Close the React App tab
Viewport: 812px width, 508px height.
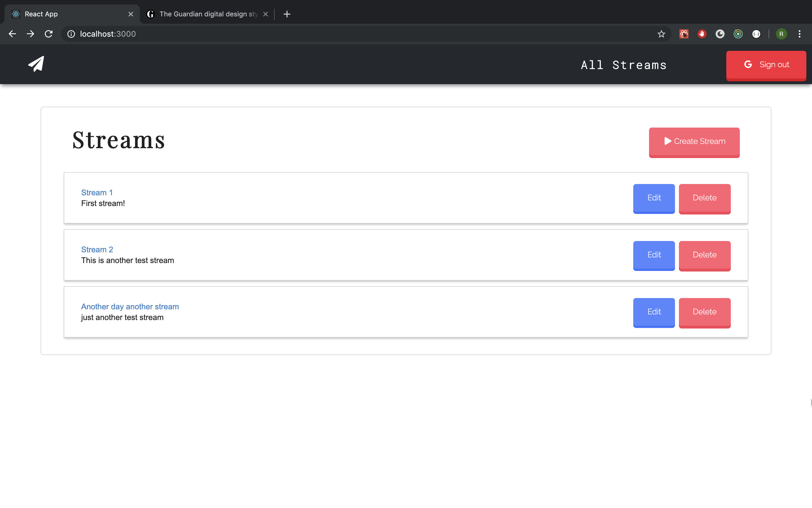[x=131, y=14]
